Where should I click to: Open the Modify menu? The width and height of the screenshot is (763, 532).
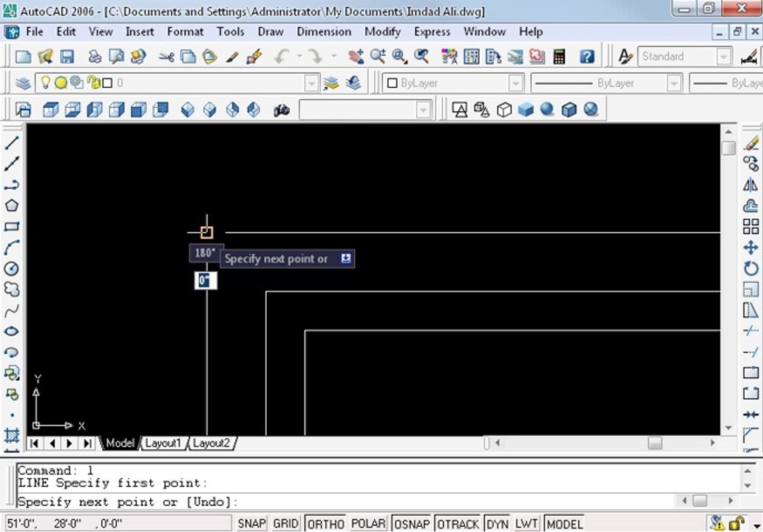coord(382,32)
